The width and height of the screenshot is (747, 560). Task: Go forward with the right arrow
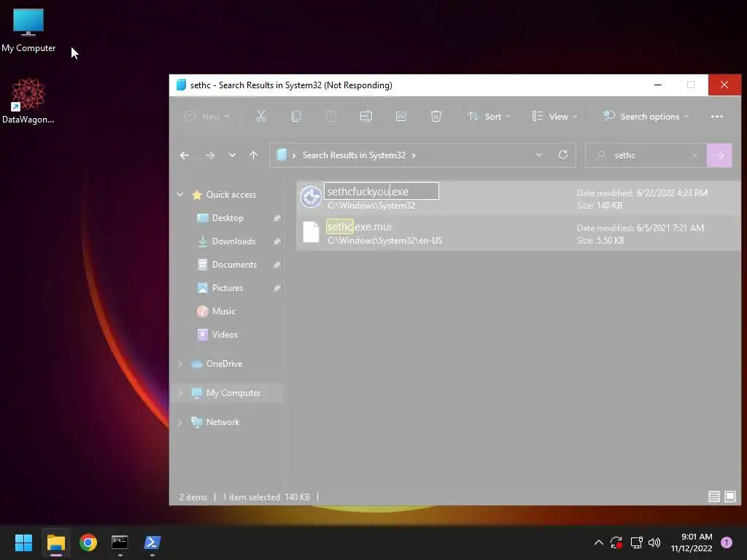tap(209, 155)
